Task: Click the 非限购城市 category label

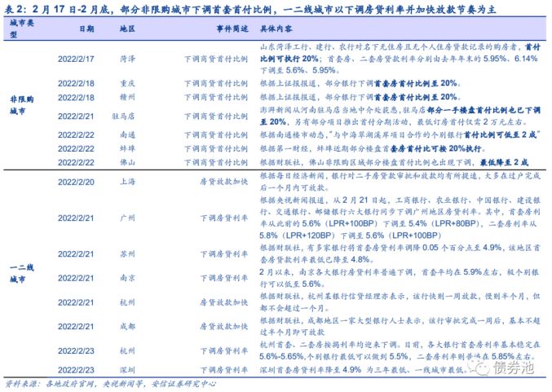Action: pyautogui.click(x=22, y=105)
